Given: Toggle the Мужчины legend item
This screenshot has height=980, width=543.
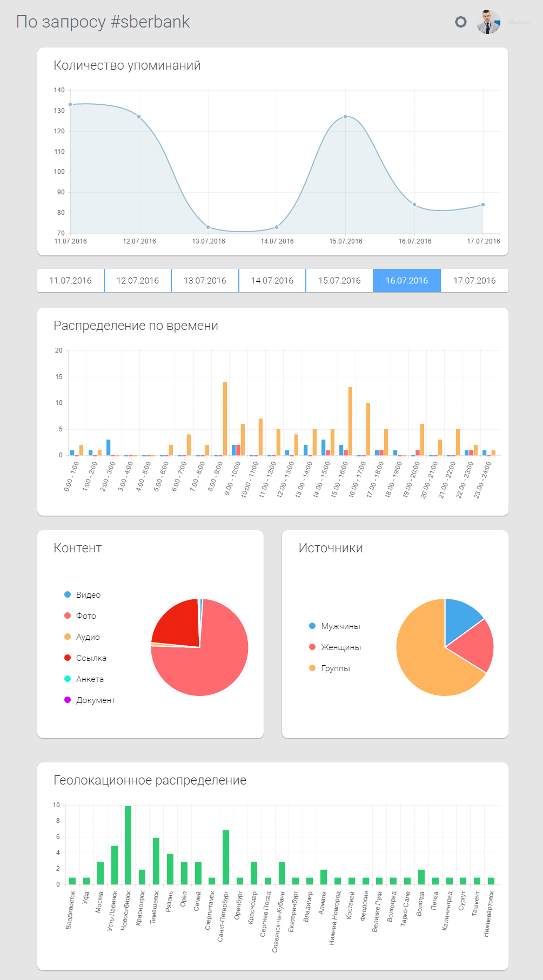Looking at the screenshot, I should click(x=334, y=626).
